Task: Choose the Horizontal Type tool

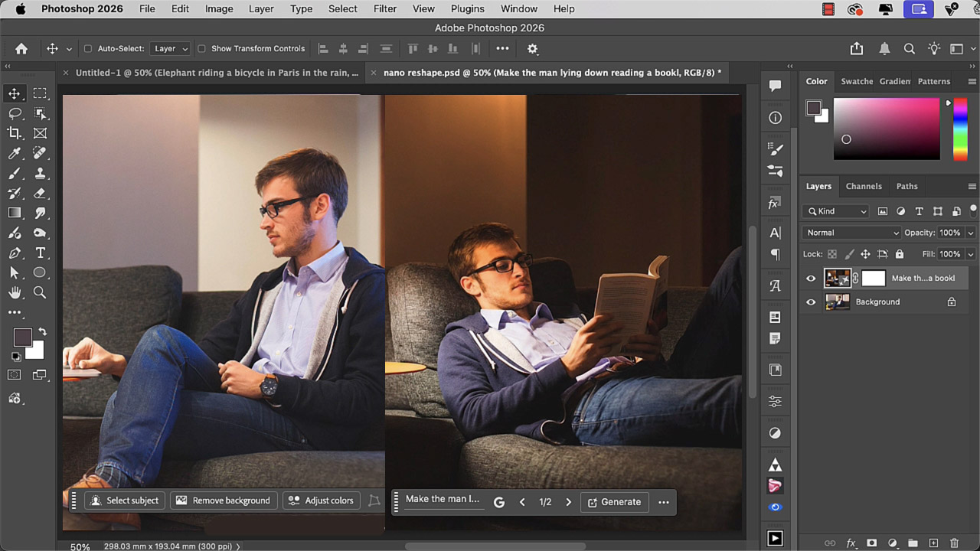Action: click(40, 253)
